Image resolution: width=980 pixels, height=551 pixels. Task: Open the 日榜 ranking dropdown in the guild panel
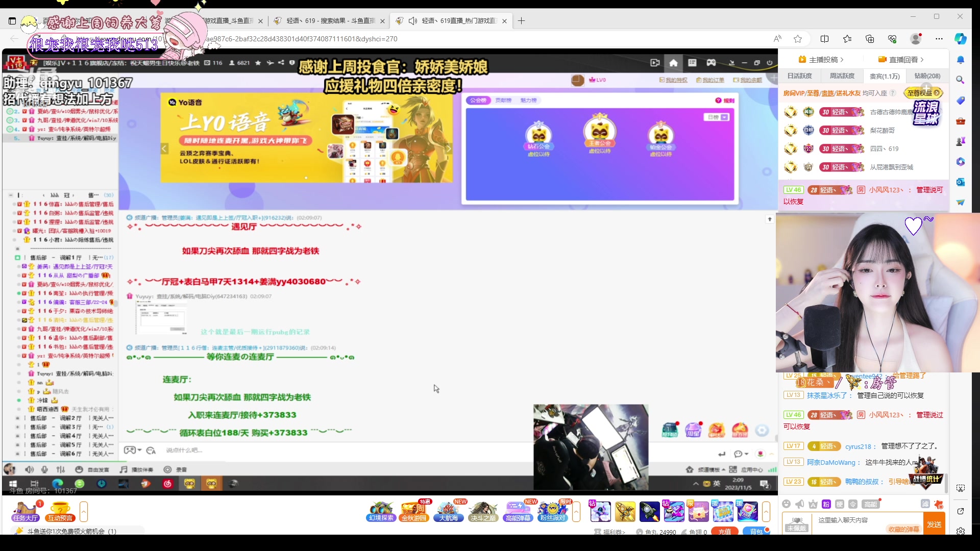(x=717, y=117)
